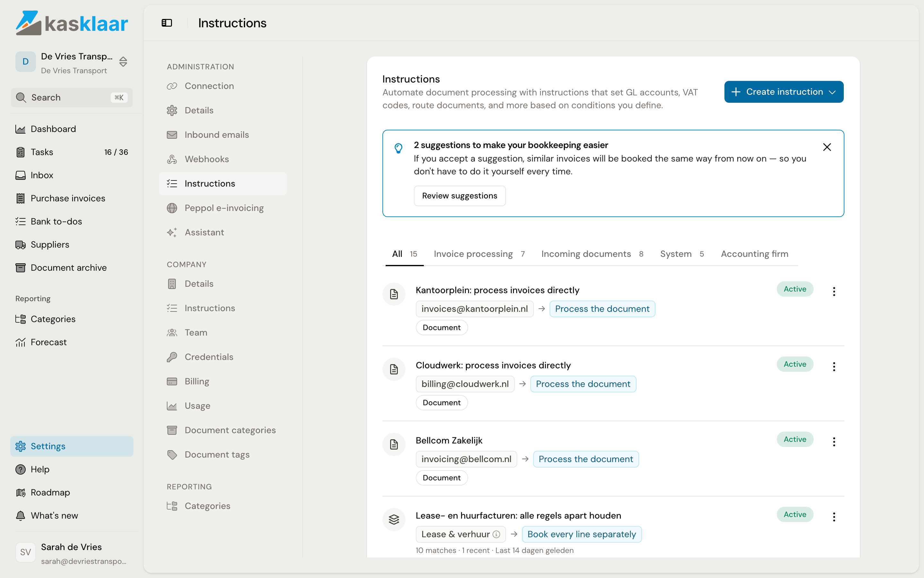This screenshot has width=924, height=578.
Task: Click Book every line separately action
Action: tap(581, 534)
